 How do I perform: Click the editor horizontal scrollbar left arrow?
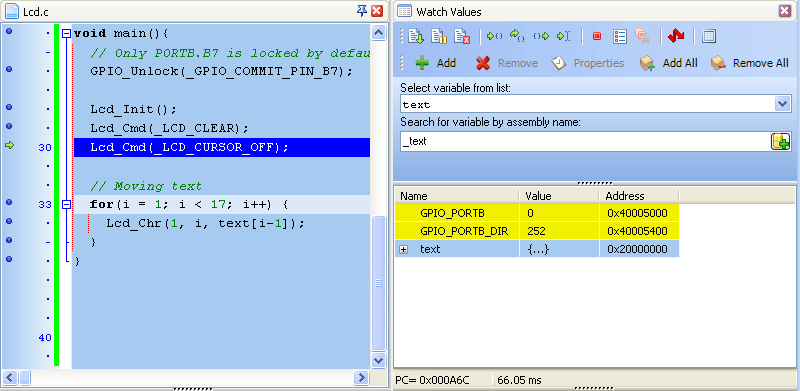10,378
